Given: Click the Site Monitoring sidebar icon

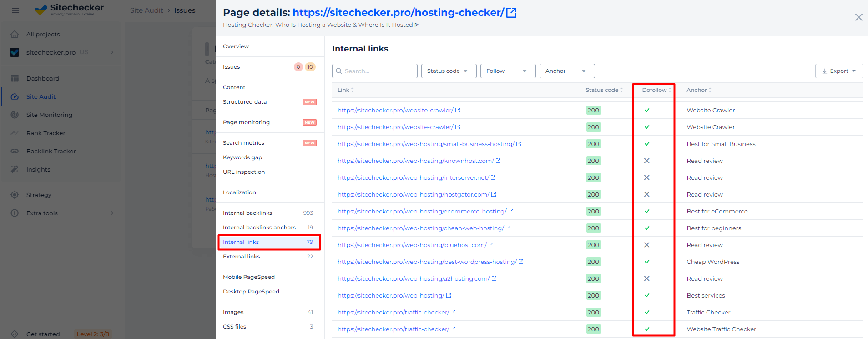Looking at the screenshot, I should [x=15, y=115].
